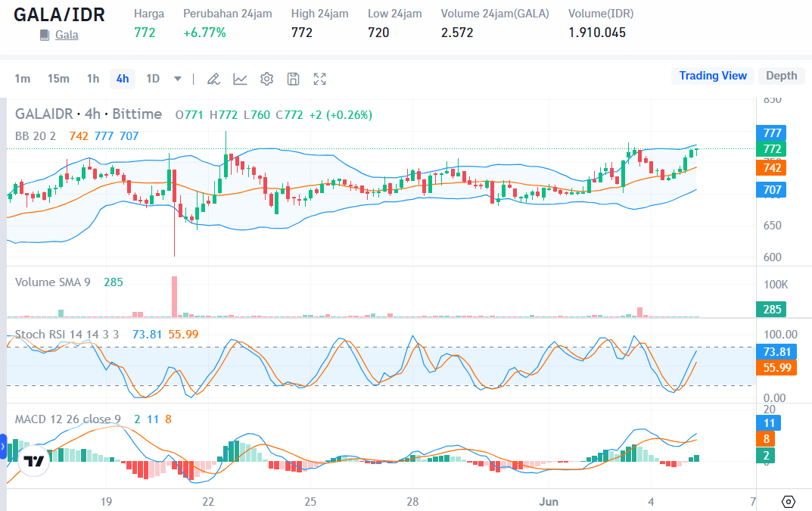Select the 1m timeframe
Viewport: 812px width, 511px height.
23,78
